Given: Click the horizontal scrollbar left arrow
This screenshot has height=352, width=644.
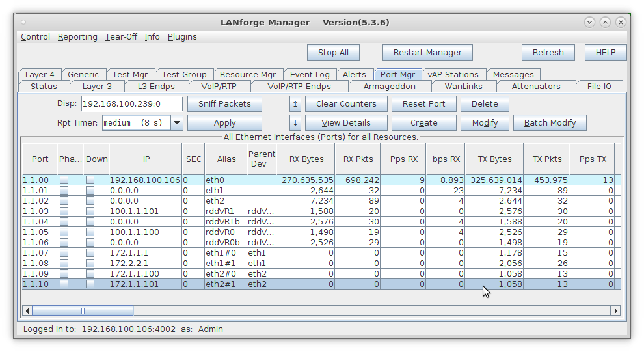Looking at the screenshot, I should (x=27, y=311).
